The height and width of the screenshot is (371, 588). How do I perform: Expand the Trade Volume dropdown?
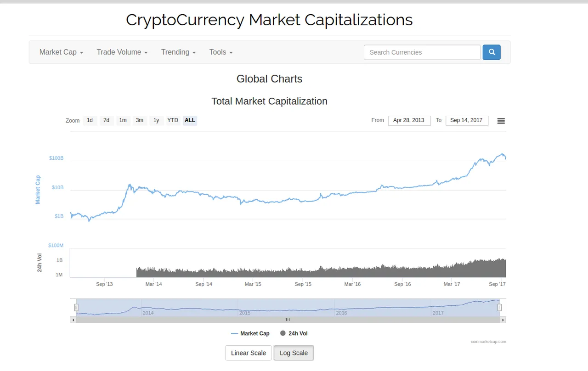pos(122,52)
